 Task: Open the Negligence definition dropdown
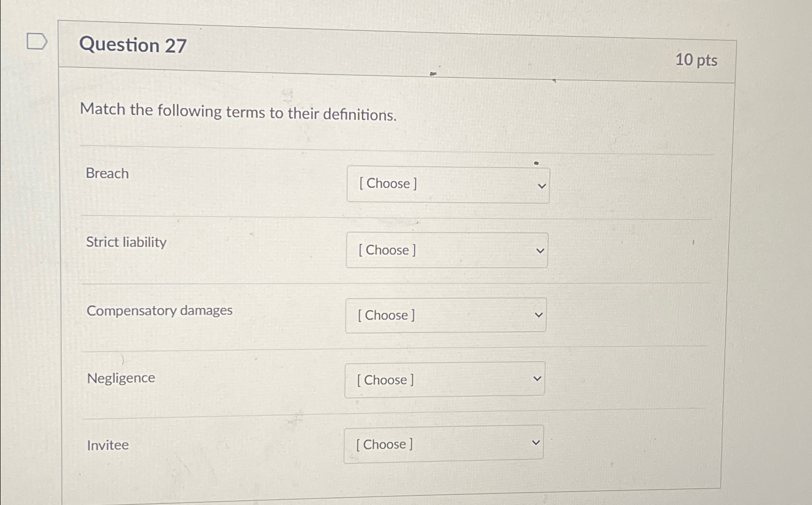[444, 380]
